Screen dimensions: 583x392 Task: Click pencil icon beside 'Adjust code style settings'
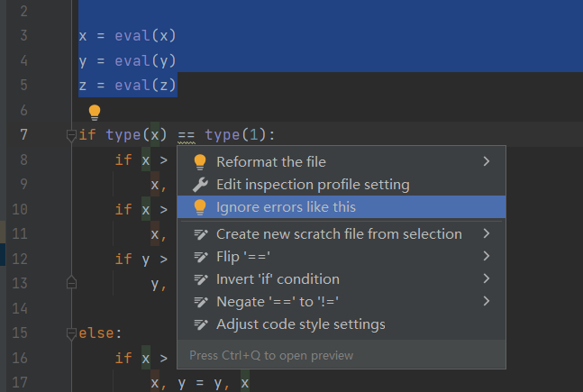click(201, 324)
